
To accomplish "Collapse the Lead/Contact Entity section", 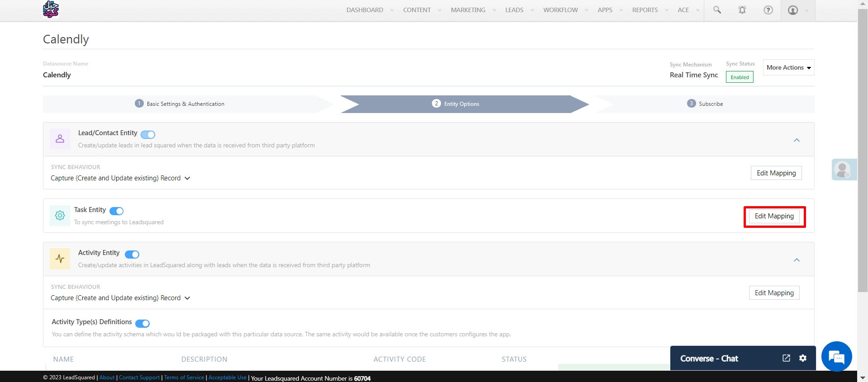I will click(x=797, y=140).
